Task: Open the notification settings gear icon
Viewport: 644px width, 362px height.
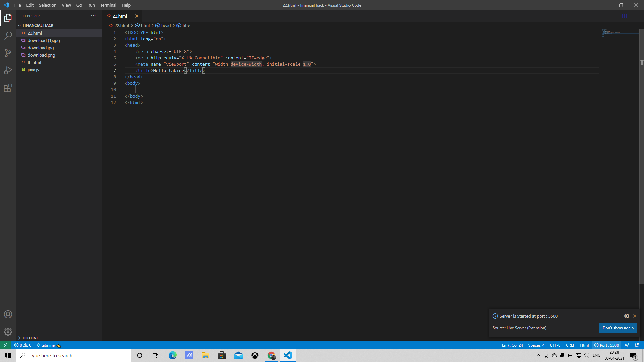Action: [626, 316]
